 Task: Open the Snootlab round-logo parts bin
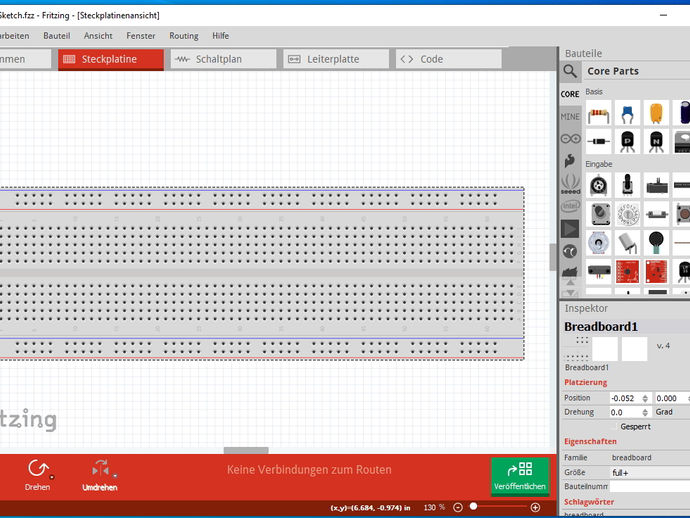coord(570,251)
